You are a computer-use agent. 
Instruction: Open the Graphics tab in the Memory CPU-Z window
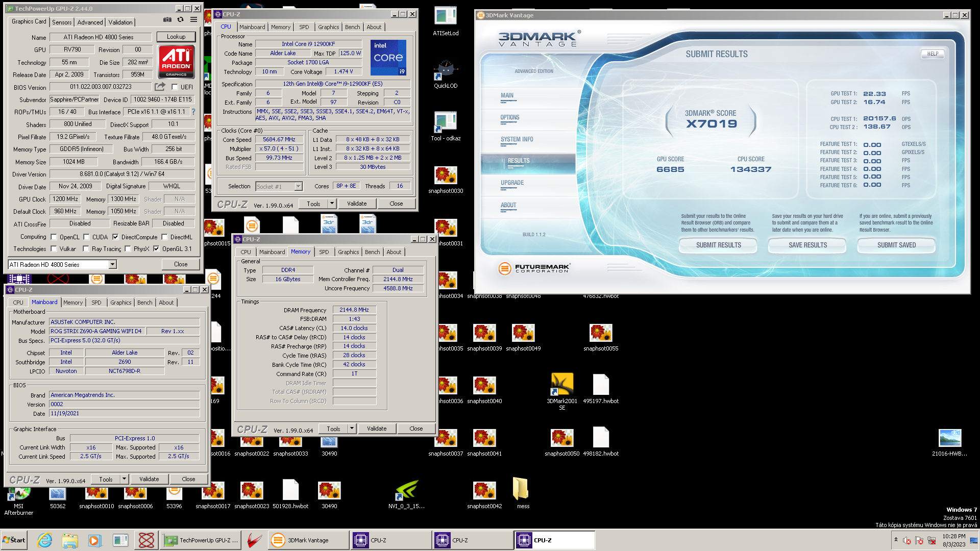click(349, 252)
